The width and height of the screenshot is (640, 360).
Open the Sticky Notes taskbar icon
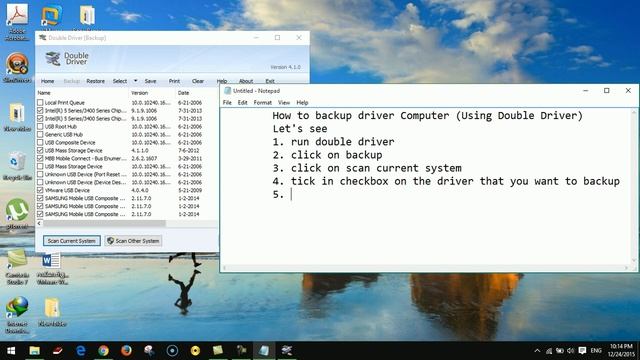coord(218,351)
